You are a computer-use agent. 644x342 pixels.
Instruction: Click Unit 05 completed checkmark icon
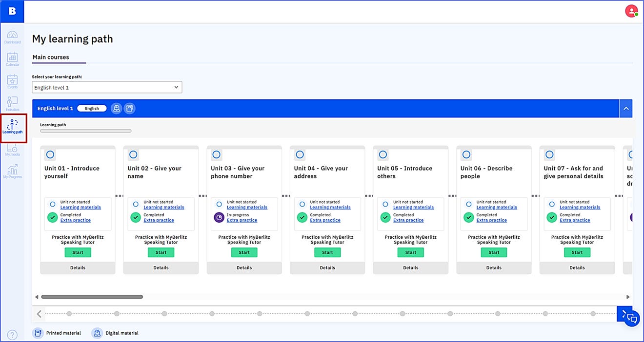pyautogui.click(x=385, y=217)
